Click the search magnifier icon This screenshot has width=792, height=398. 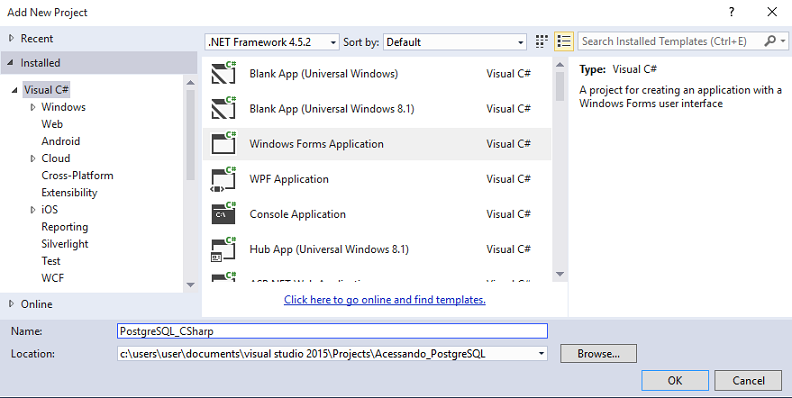[x=770, y=41]
